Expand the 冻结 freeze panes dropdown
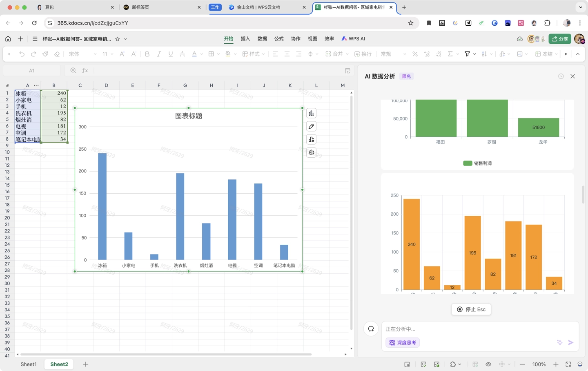The height and width of the screenshot is (371, 588). coord(556,54)
